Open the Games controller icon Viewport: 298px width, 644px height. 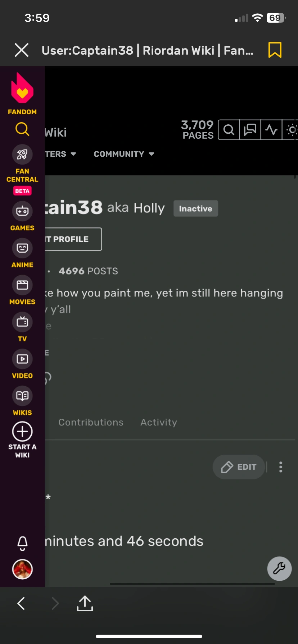coord(22,211)
